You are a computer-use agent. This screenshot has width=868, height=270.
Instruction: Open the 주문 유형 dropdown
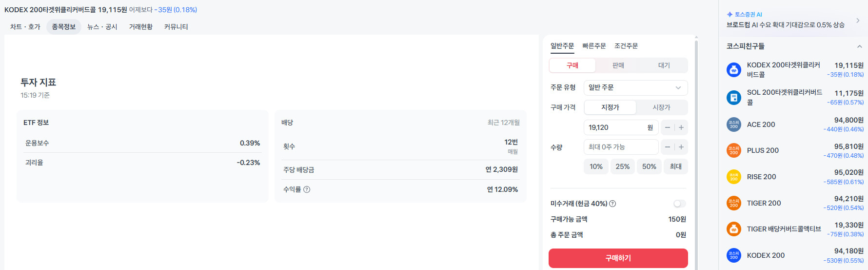click(635, 88)
